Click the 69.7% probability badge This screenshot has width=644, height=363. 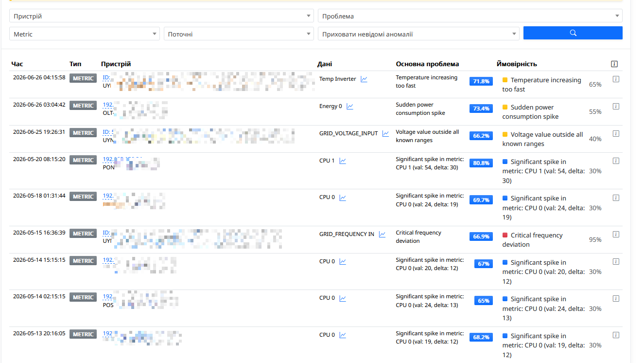481,200
